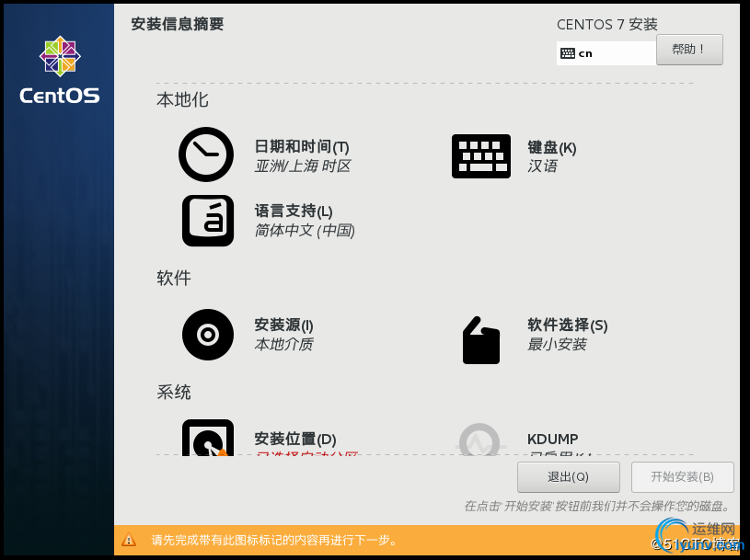This screenshot has width=750, height=560.
Task: Click the CentOS logo in sidebar
Action: [60, 70]
